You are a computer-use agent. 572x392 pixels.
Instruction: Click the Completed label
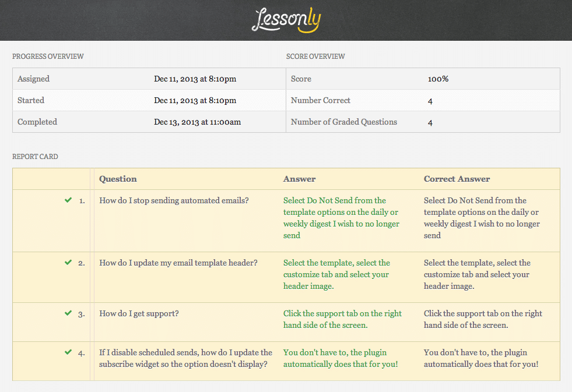click(37, 122)
